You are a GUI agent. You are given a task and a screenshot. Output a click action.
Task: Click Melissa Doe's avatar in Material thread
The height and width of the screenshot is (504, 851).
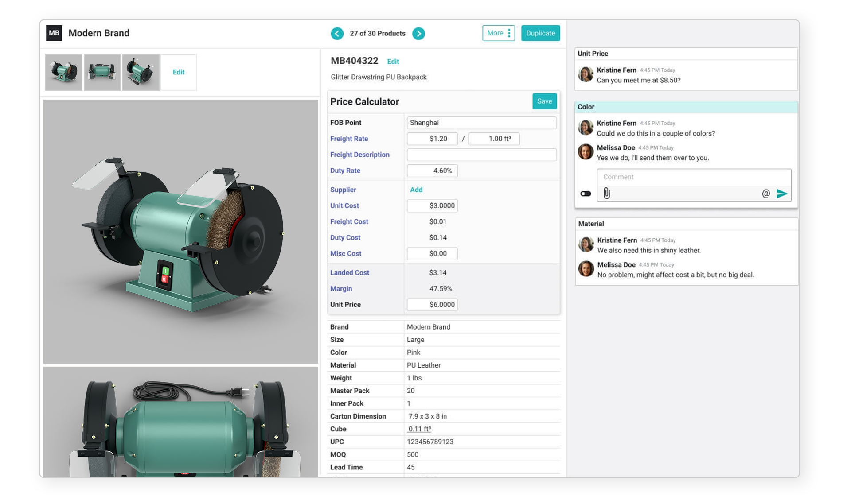click(x=586, y=268)
